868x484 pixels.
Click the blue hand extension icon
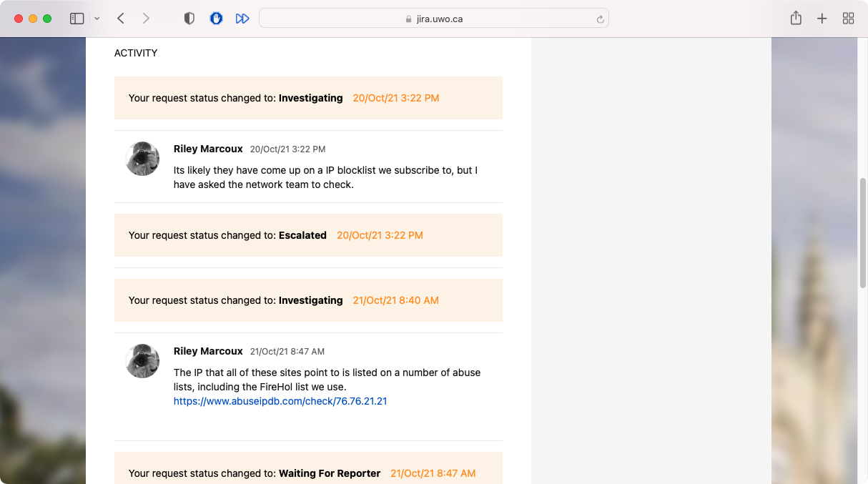pos(216,19)
